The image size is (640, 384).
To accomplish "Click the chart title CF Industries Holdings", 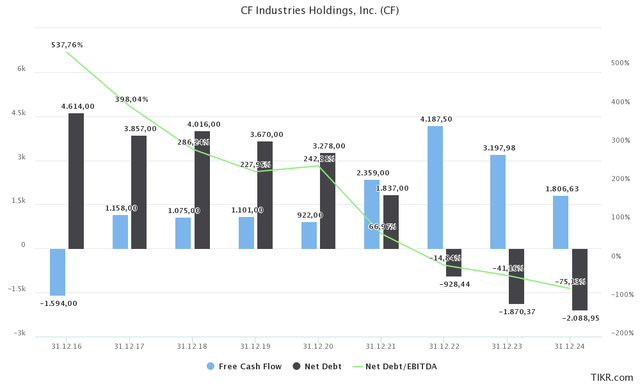I will point(320,11).
